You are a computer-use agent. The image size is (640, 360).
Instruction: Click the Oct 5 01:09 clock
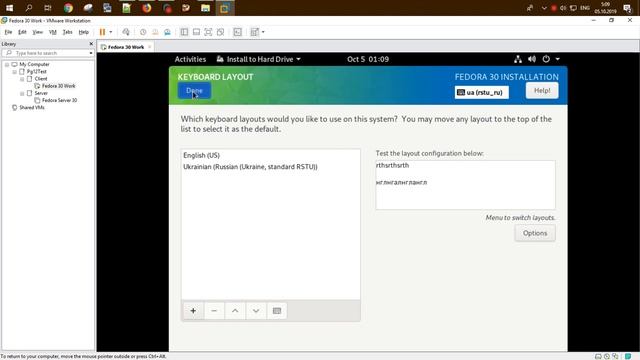pyautogui.click(x=368, y=59)
